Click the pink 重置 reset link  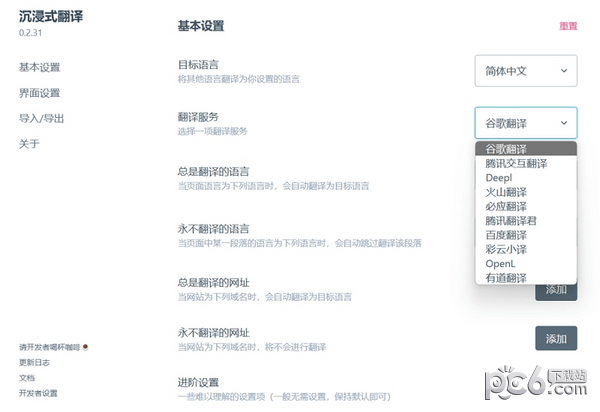(x=568, y=26)
